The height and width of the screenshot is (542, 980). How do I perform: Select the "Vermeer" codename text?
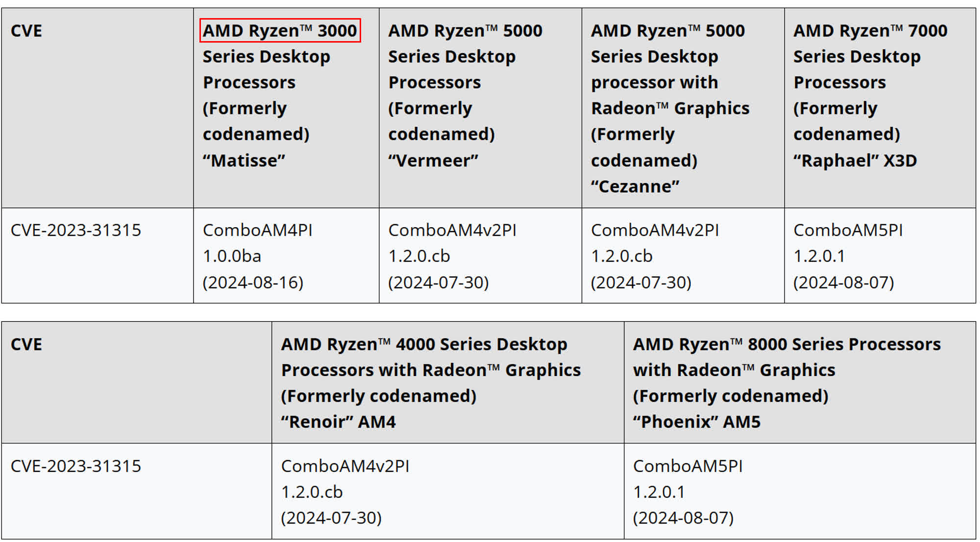coord(433,160)
